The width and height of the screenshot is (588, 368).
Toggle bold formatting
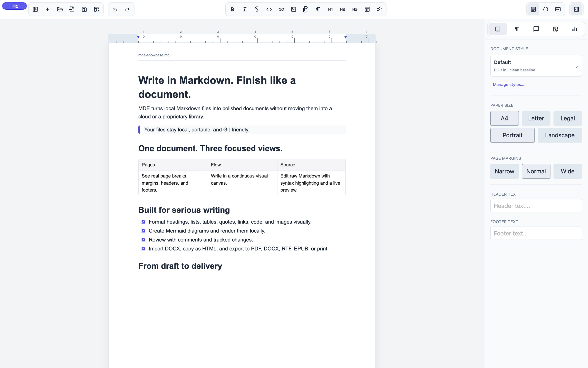(232, 9)
